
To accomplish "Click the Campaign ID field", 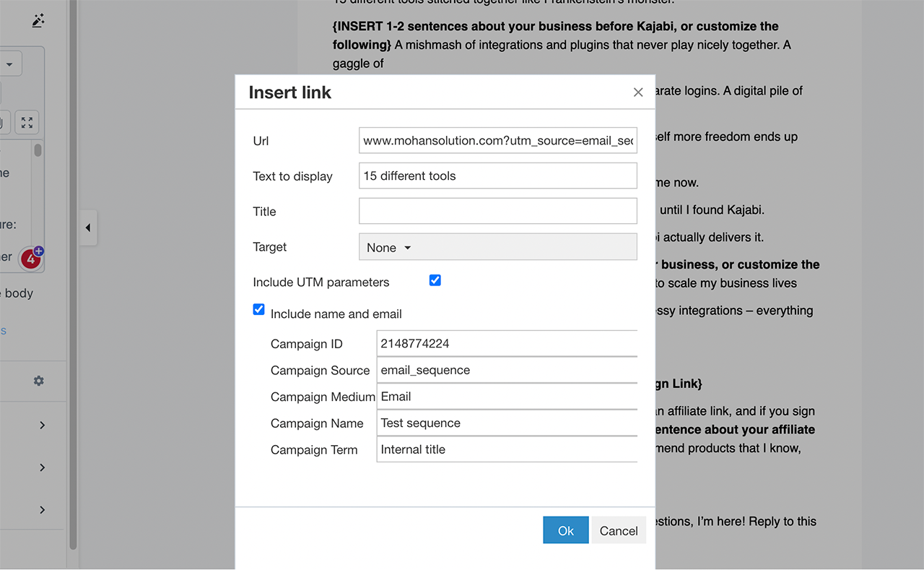I will (x=506, y=343).
